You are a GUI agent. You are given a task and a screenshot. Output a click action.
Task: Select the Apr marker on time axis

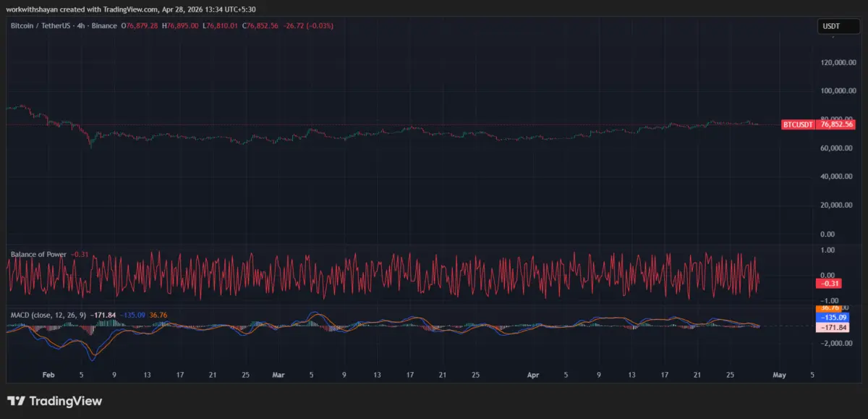(x=533, y=375)
